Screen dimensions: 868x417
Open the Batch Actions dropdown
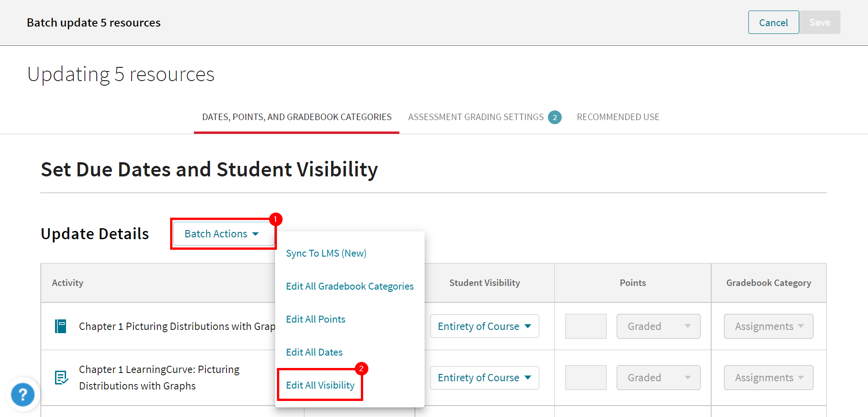click(223, 234)
